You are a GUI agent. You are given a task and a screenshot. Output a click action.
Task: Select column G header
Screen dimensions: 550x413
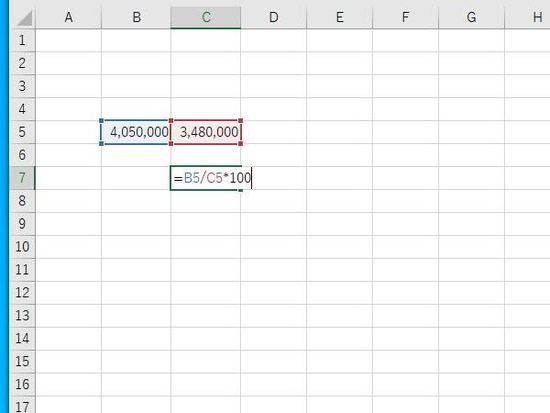tap(471, 17)
